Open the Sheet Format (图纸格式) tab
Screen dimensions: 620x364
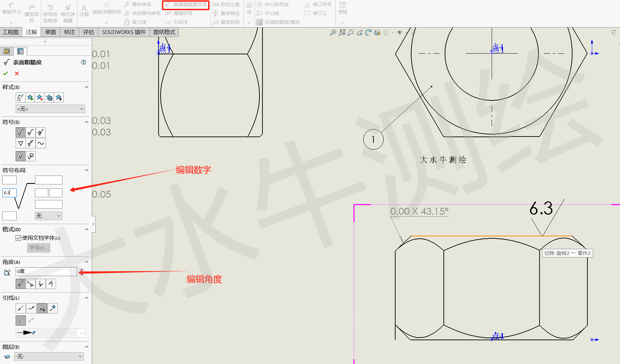(x=164, y=32)
